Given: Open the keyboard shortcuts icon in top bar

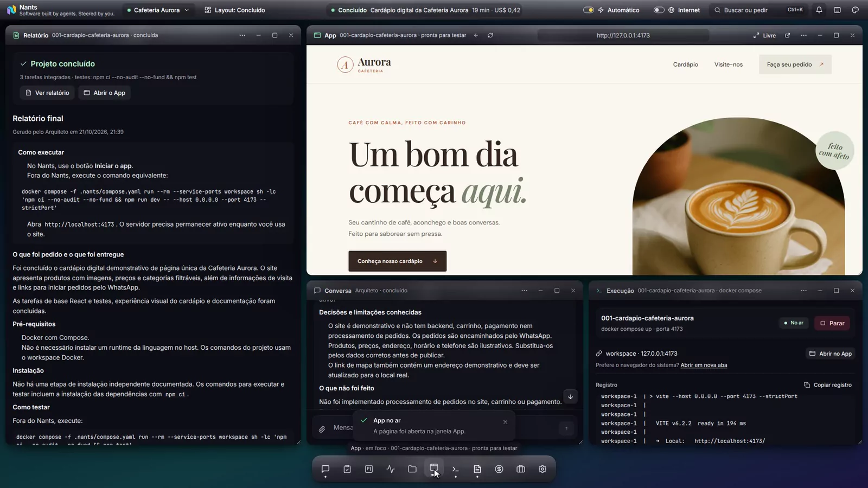Looking at the screenshot, I should pyautogui.click(x=837, y=10).
